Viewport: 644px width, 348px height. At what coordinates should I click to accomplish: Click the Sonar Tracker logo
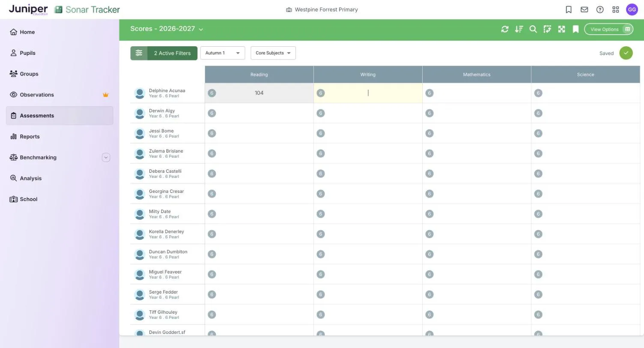click(x=87, y=9)
